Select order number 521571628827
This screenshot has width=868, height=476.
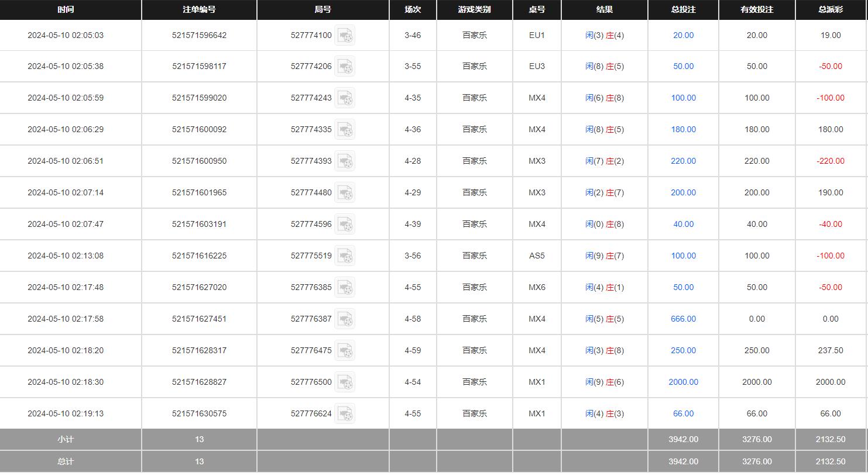(199, 382)
